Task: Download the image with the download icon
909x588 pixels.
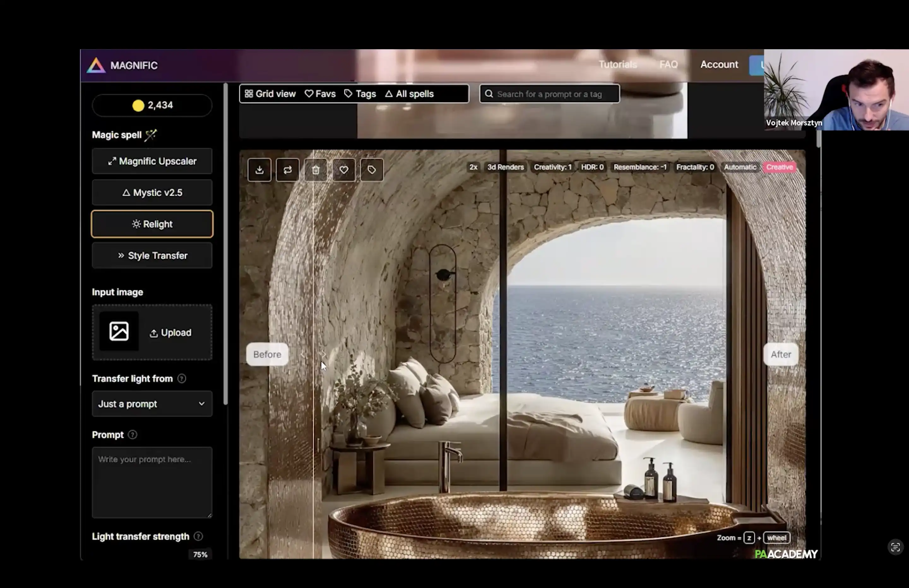Action: pos(259,170)
